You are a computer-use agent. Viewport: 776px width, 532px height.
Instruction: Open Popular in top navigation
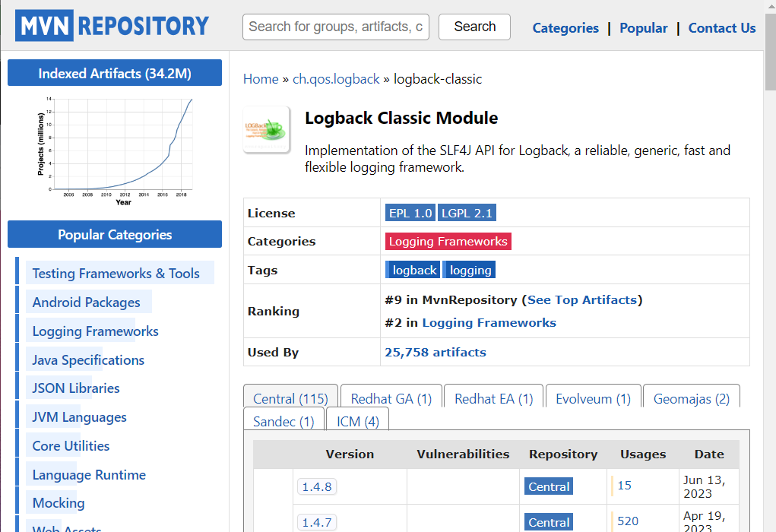point(643,28)
